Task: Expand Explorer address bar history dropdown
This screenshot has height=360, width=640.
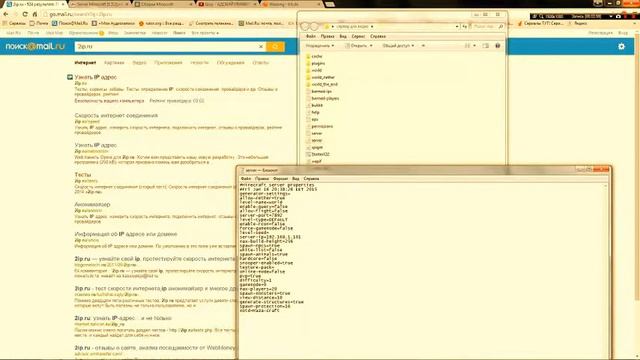Action: (457, 27)
